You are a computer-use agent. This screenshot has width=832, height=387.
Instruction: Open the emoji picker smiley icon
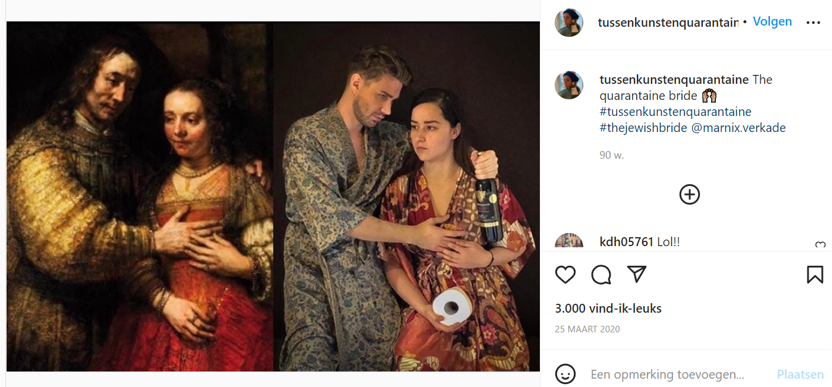[565, 374]
